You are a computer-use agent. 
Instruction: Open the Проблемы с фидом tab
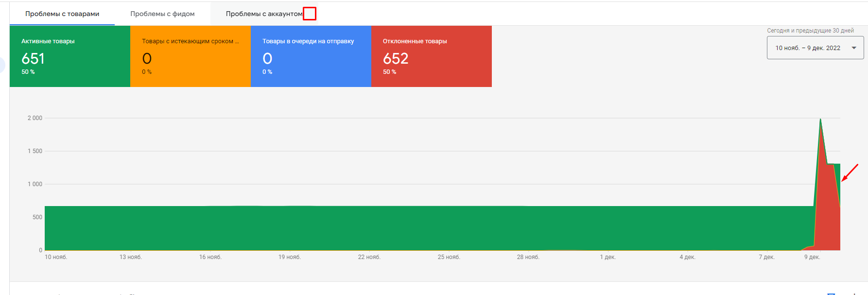pyautogui.click(x=162, y=14)
